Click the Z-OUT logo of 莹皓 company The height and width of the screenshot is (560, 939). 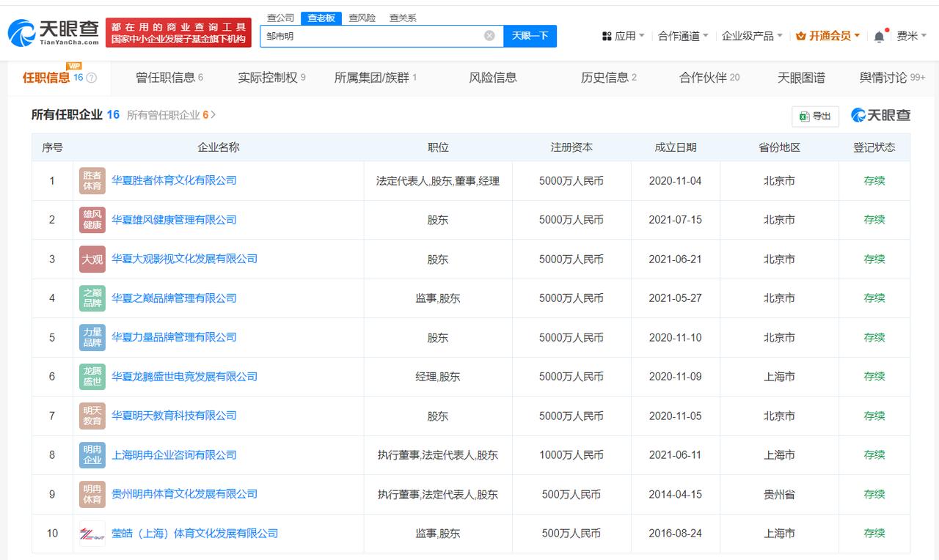pos(92,534)
